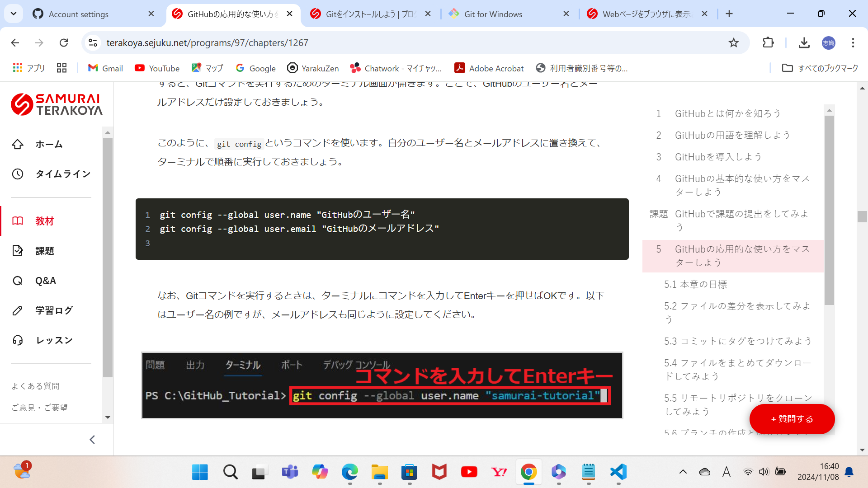Open ご意見・ご要望 link in sidebar
The width and height of the screenshot is (868, 488).
[39, 408]
